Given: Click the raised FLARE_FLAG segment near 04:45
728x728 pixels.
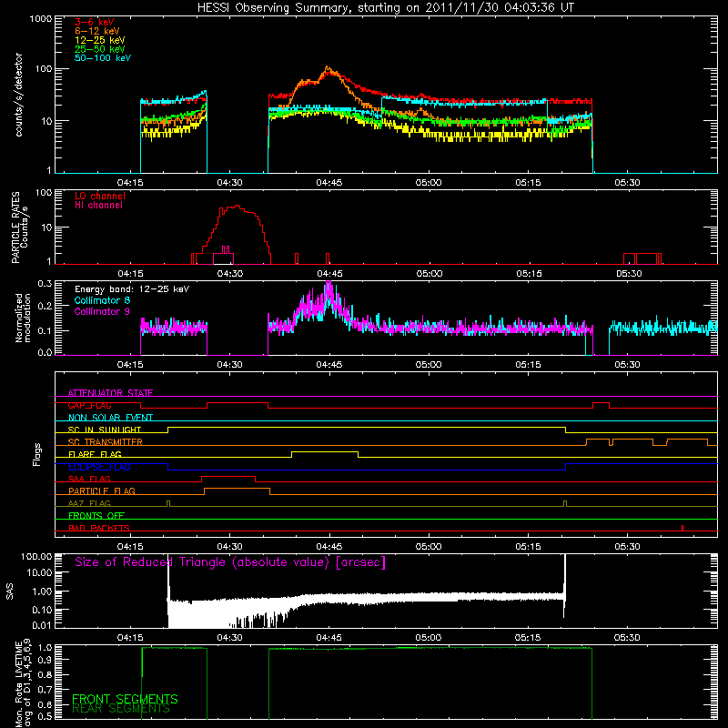Looking at the screenshot, I should point(325,451).
